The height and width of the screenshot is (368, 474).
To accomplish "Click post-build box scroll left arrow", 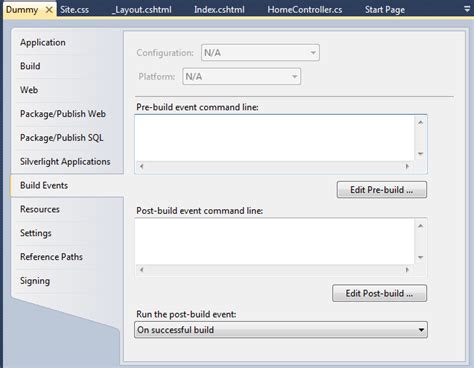I will [142, 270].
